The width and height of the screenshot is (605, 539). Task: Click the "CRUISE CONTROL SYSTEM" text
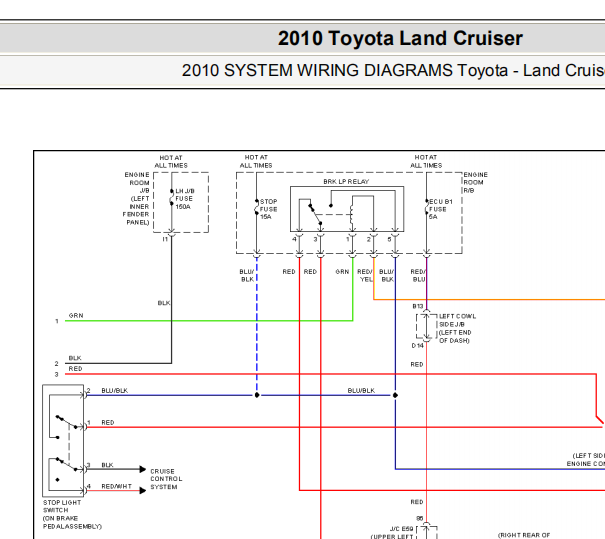pos(166,479)
